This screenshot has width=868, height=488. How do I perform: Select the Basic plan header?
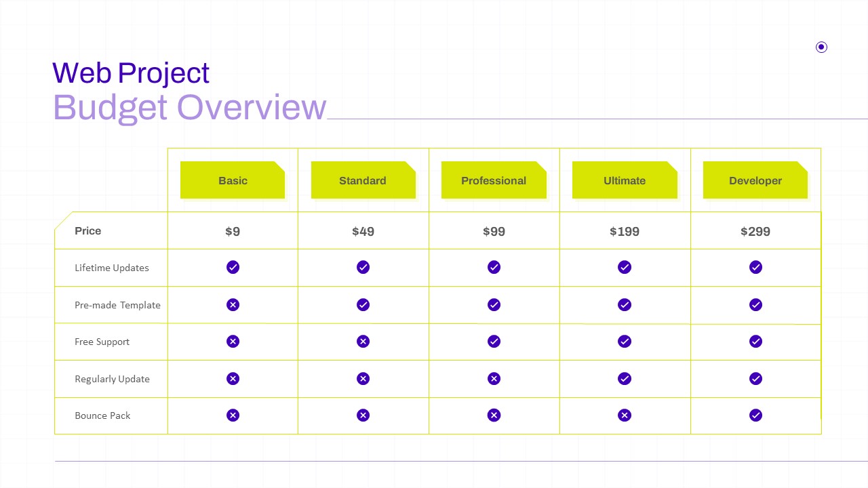pos(233,180)
